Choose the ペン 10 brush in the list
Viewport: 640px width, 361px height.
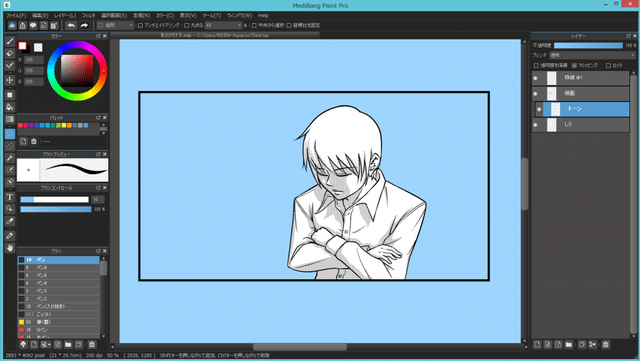point(59,260)
